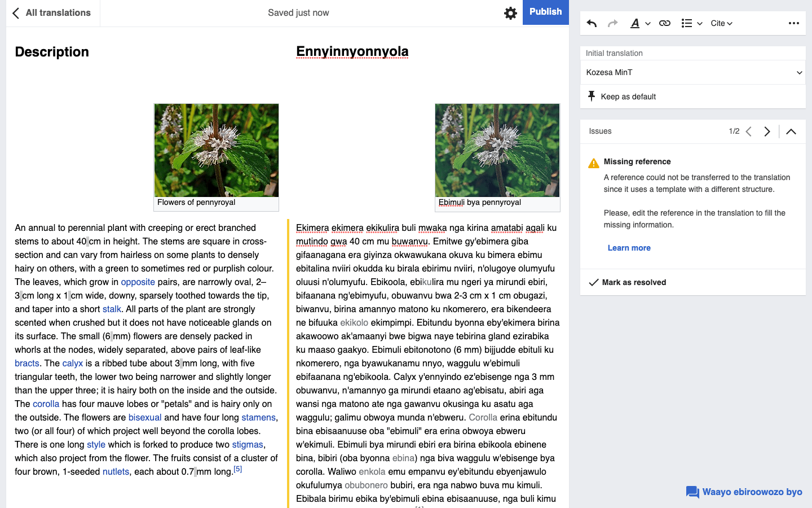Go back to All translations
812x508 pixels.
[x=52, y=13]
